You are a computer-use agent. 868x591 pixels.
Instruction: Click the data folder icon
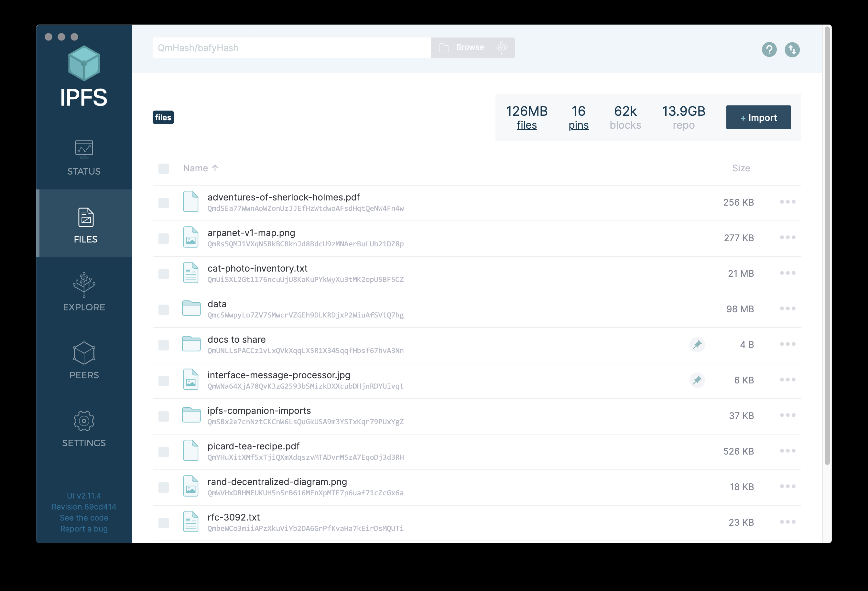pyautogui.click(x=191, y=308)
